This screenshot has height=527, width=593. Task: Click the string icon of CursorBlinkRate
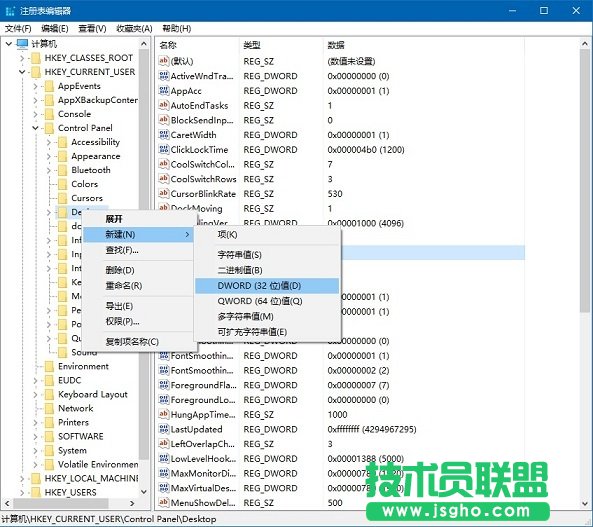coord(163,193)
